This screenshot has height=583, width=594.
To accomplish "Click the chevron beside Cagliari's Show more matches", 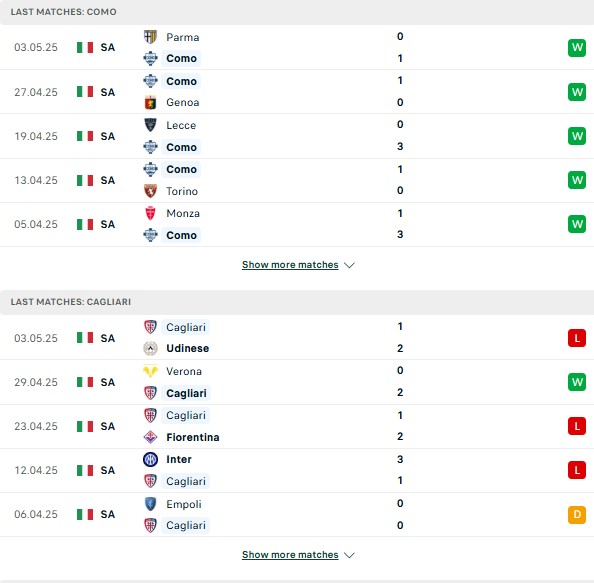I will [x=349, y=555].
